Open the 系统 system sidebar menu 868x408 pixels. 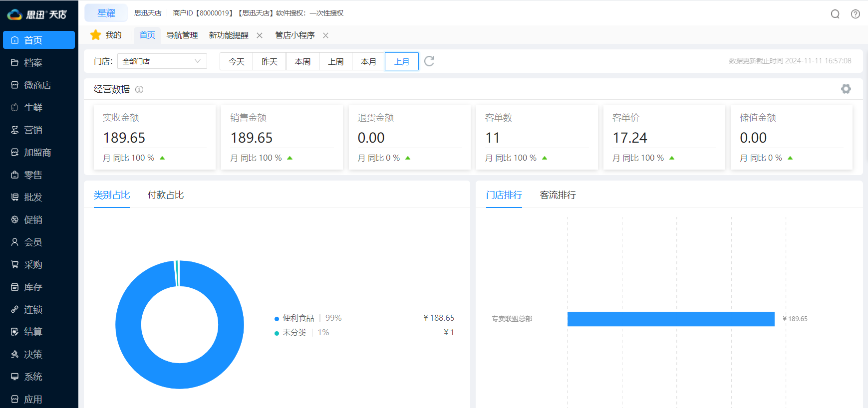tap(39, 377)
